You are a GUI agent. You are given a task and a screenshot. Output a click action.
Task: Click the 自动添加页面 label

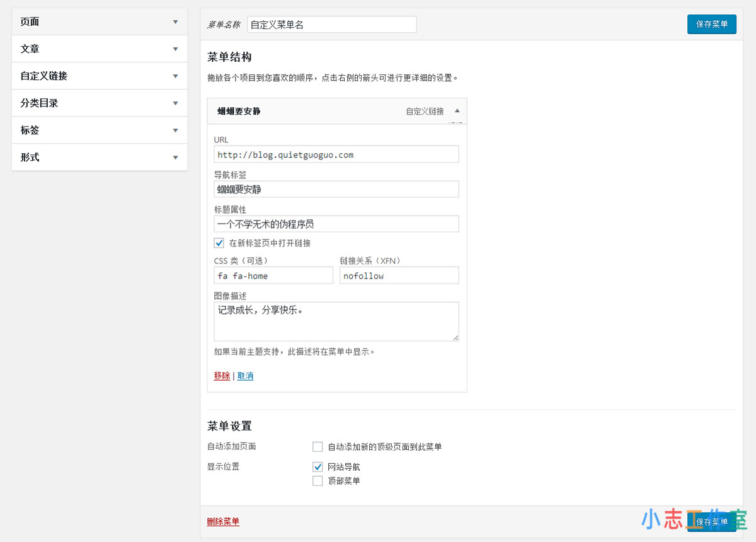click(x=231, y=446)
